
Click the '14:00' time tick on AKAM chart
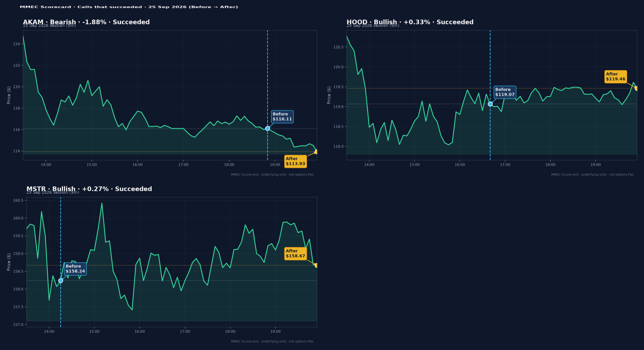tap(46, 165)
